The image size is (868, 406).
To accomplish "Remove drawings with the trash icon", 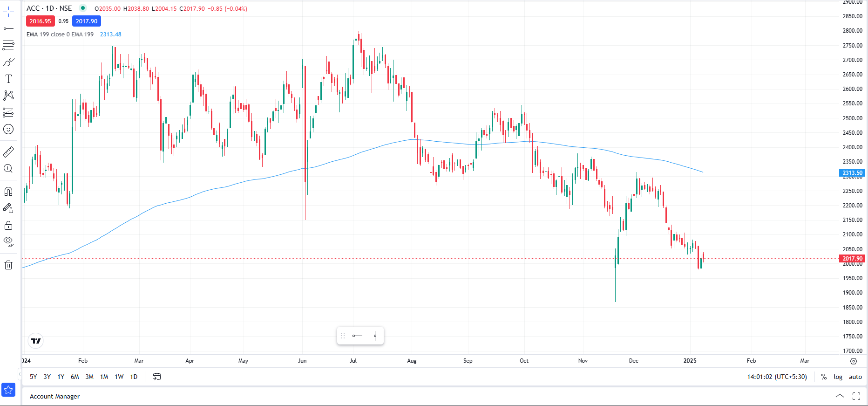I will [8, 265].
